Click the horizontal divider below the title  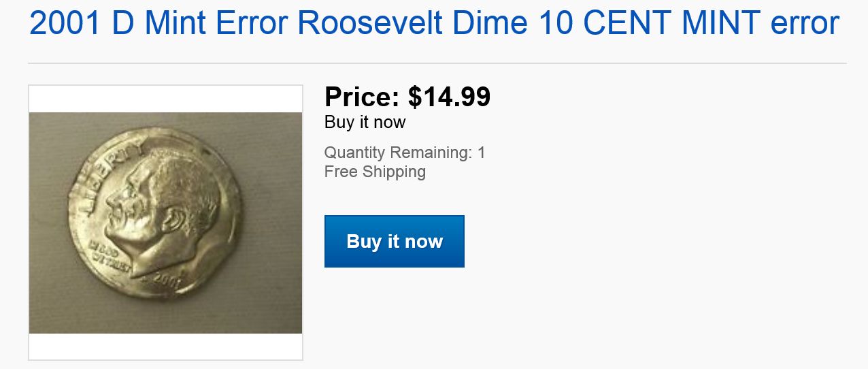click(x=437, y=63)
